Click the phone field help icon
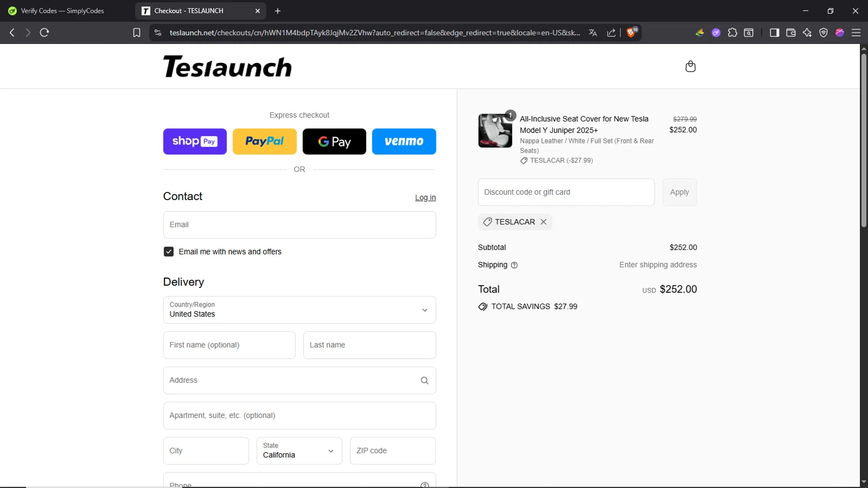The height and width of the screenshot is (488, 868). click(x=424, y=485)
